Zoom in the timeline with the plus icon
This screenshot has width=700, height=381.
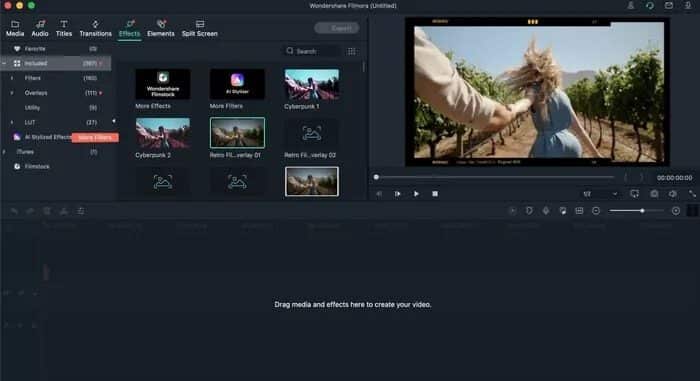[x=676, y=211]
